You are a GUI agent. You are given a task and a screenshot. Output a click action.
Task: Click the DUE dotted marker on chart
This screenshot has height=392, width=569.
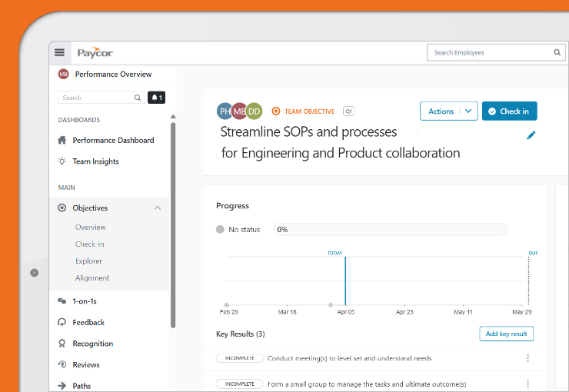(528, 281)
